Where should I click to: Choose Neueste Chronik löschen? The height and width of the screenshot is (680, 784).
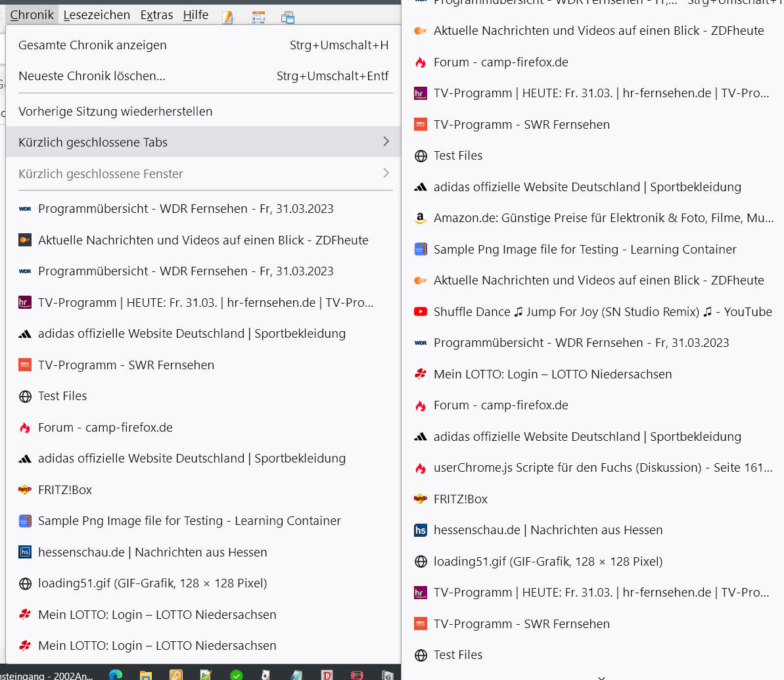(92, 76)
